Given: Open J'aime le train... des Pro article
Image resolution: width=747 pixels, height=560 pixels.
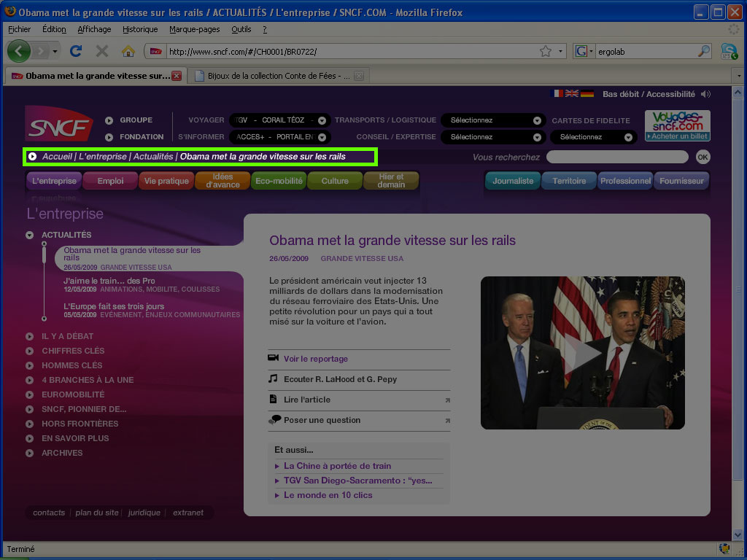Looking at the screenshot, I should click(109, 281).
